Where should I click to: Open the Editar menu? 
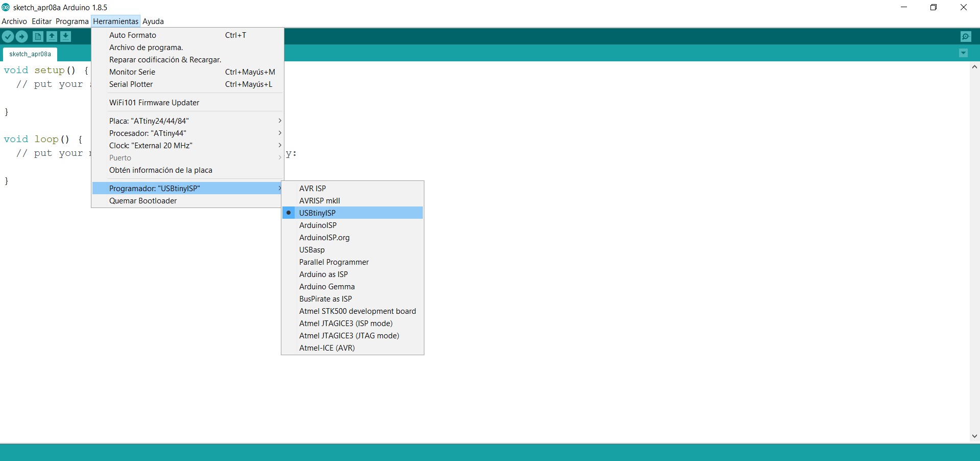pyautogui.click(x=41, y=21)
